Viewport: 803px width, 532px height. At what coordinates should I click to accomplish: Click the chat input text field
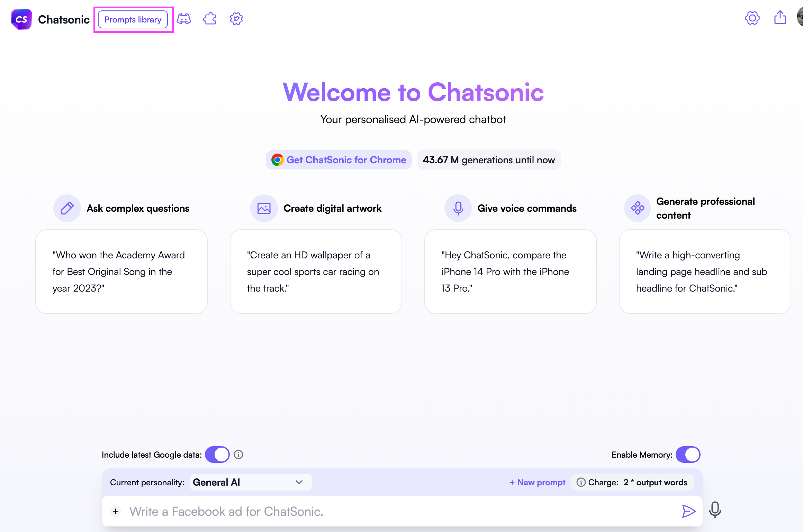click(x=401, y=510)
